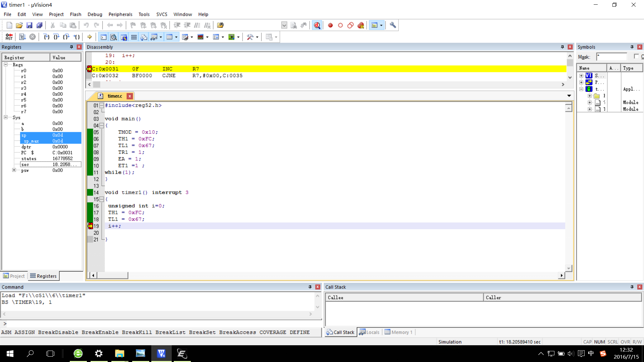Image resolution: width=644 pixels, height=362 pixels.
Task: Toggle the Command window button
Action: coord(104,37)
